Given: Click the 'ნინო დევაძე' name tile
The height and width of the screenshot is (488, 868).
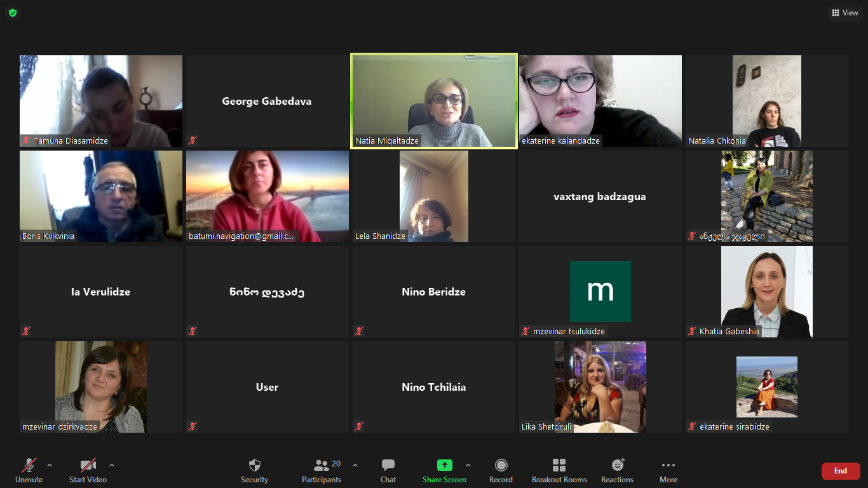Looking at the screenshot, I should coord(268,292).
